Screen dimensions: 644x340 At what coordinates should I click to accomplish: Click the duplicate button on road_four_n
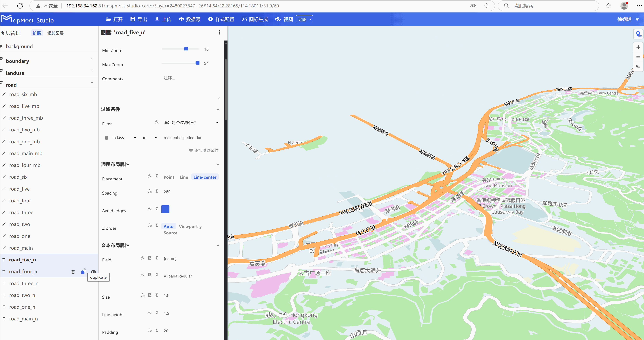pos(83,272)
